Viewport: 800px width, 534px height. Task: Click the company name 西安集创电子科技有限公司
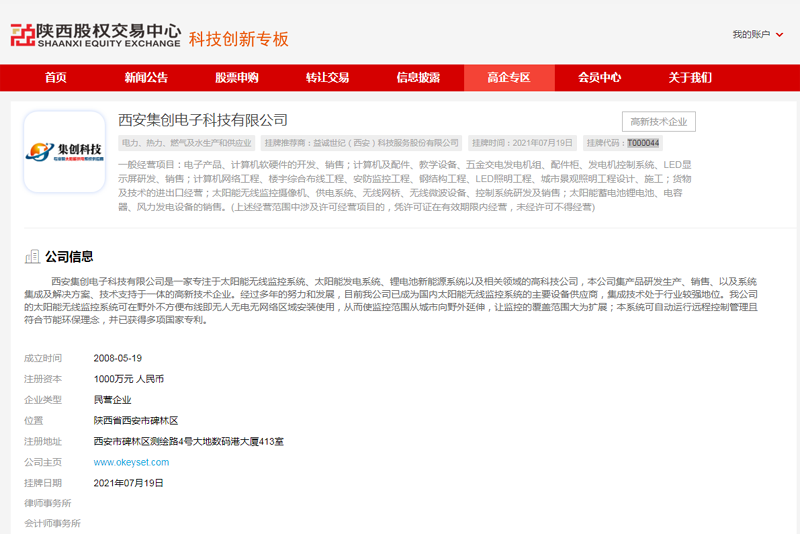[203, 120]
